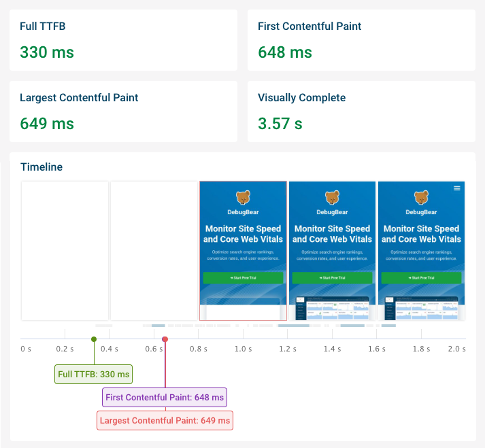Screen dimensions: 485x448
Task: Open the First Contentful Paint metric card
Action: tap(361, 40)
